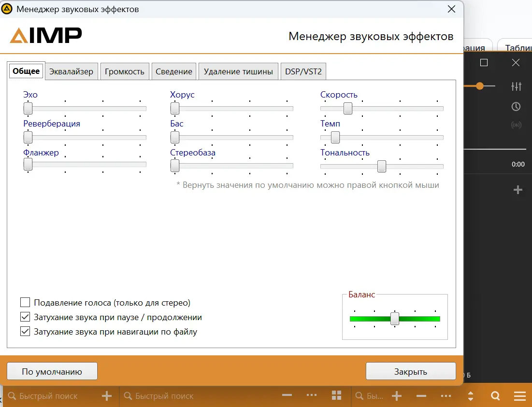
Task: Open the hamburger menu in bottom bar
Action: [520, 396]
